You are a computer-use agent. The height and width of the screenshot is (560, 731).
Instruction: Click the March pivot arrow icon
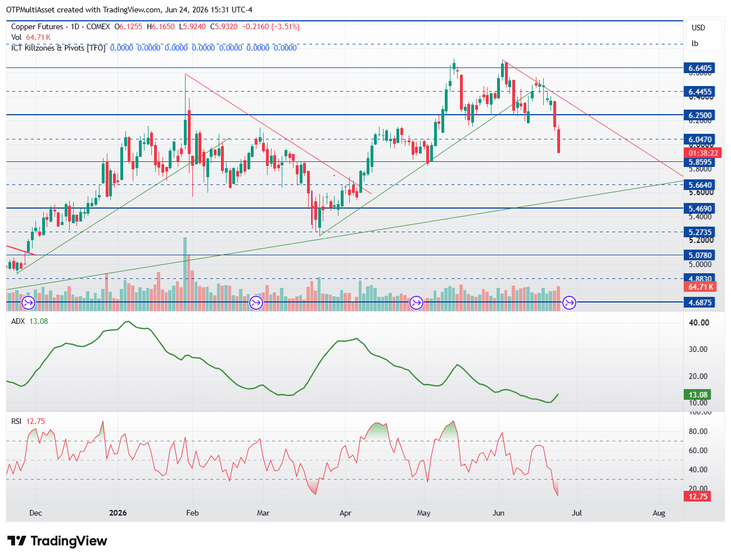256,303
